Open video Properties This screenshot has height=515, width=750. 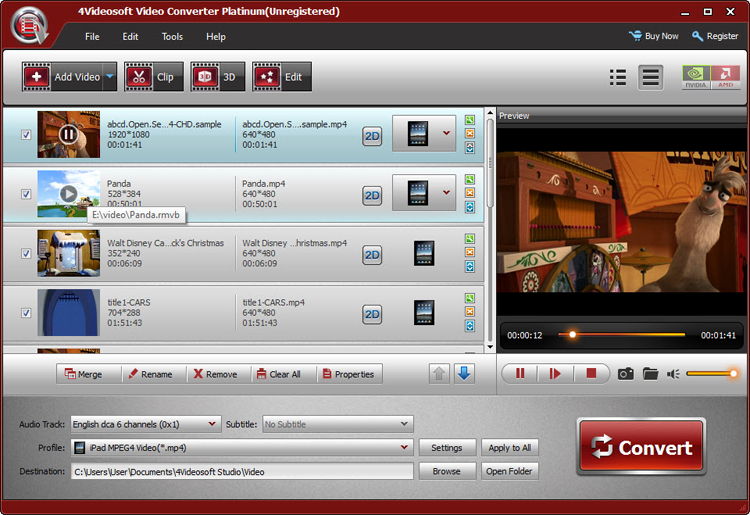348,374
